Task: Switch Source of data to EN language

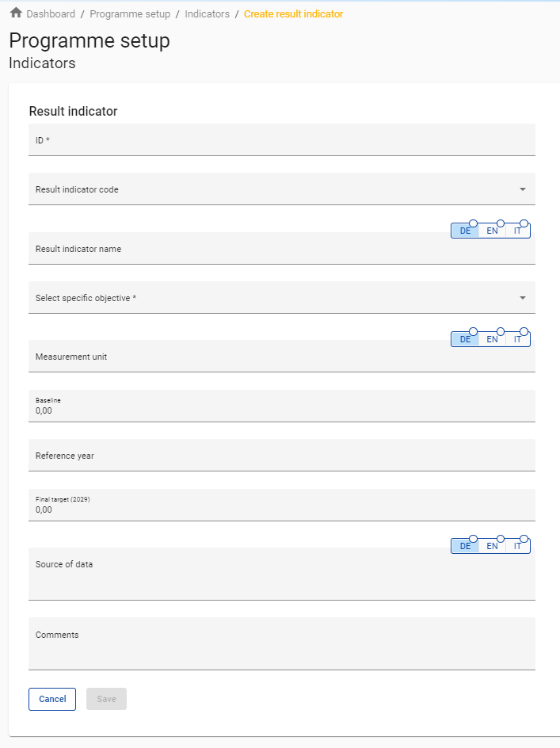Action: tap(492, 546)
